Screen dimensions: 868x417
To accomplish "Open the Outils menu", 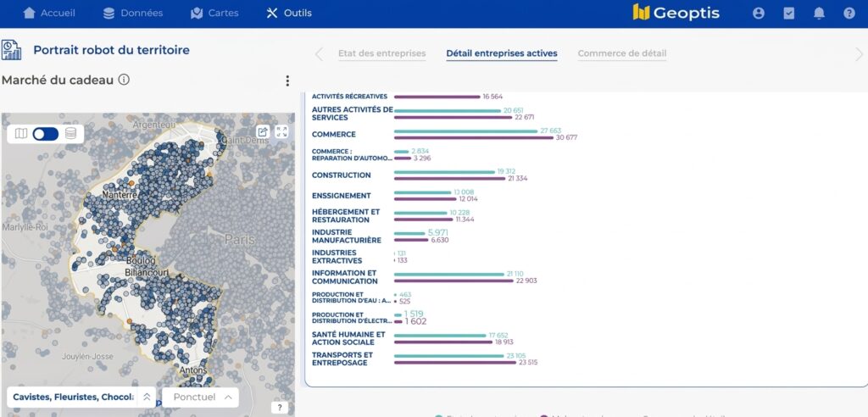I will [x=288, y=14].
